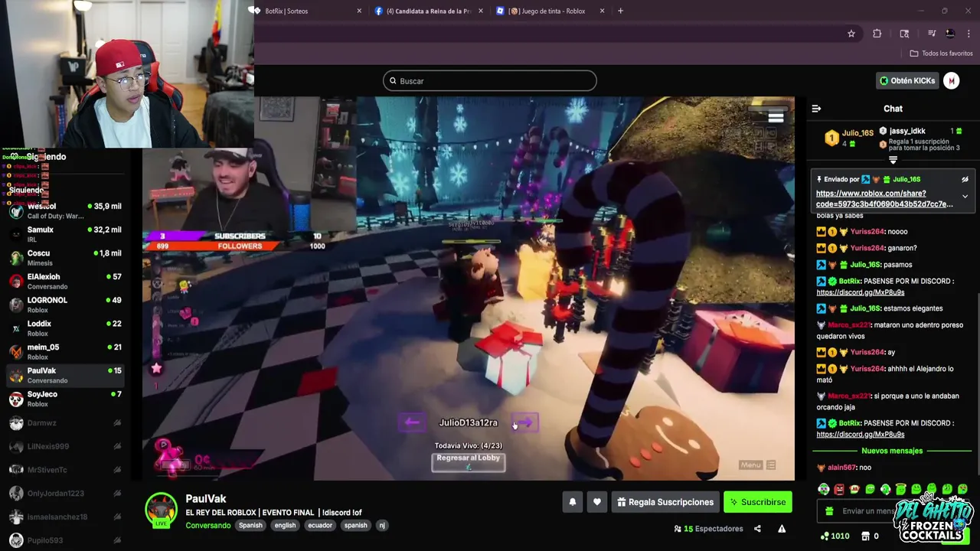The height and width of the screenshot is (551, 980).
Task: Open the ElAlexioh channel in sidebar
Action: pos(65,281)
